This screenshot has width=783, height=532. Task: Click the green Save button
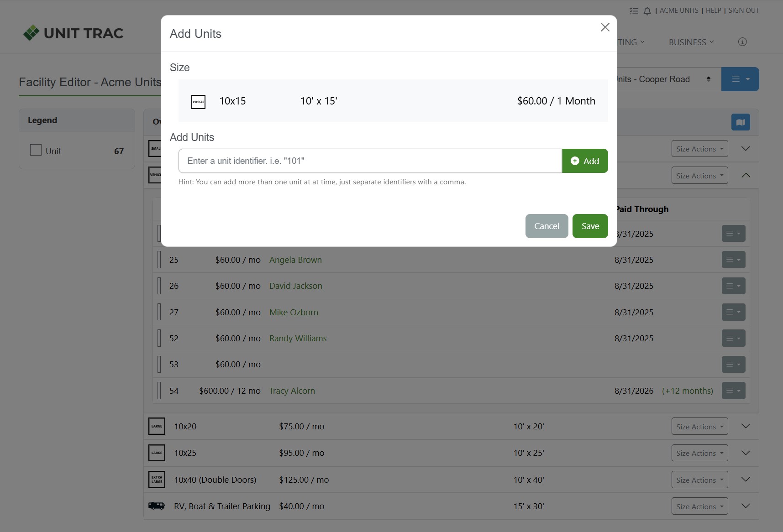(x=590, y=226)
